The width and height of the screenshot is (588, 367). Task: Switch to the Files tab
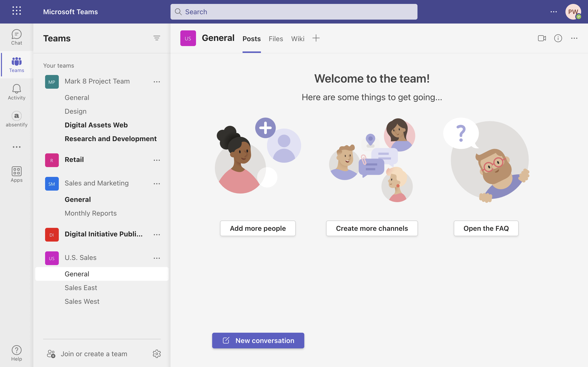coord(276,39)
